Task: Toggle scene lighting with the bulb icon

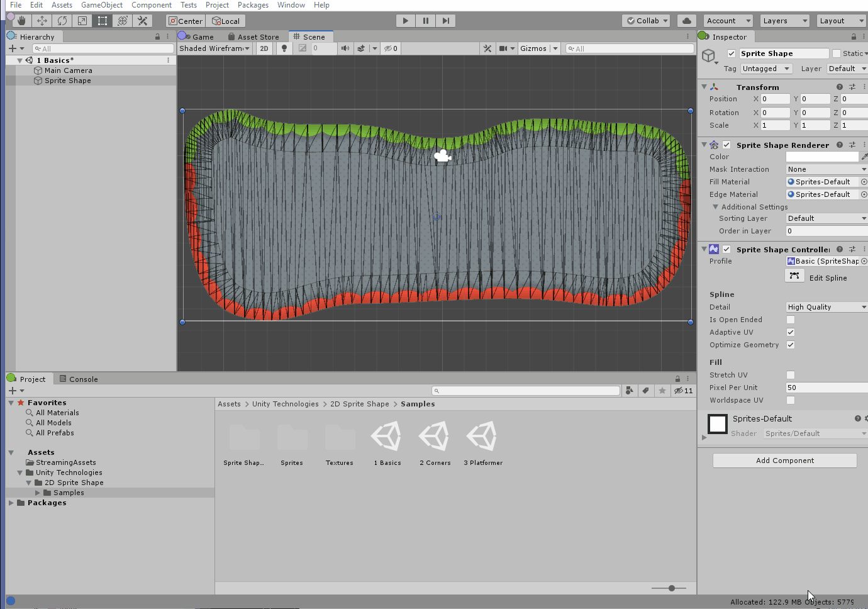Action: 284,48
